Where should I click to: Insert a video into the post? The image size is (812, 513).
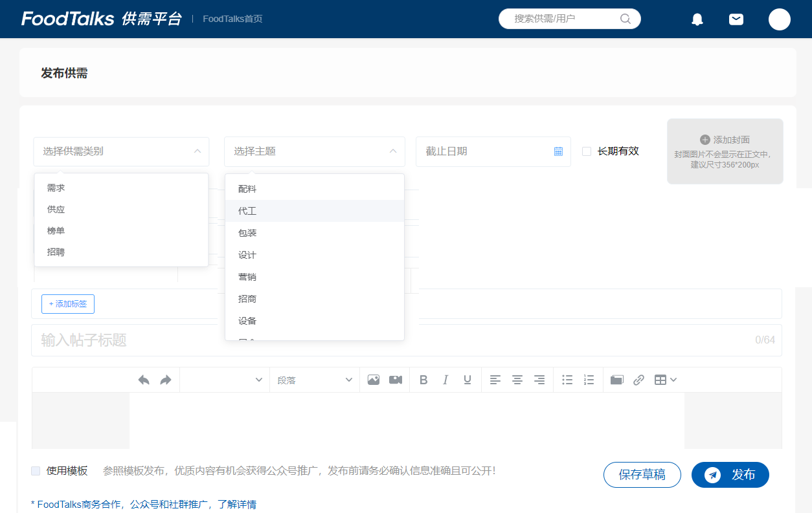[x=396, y=380]
